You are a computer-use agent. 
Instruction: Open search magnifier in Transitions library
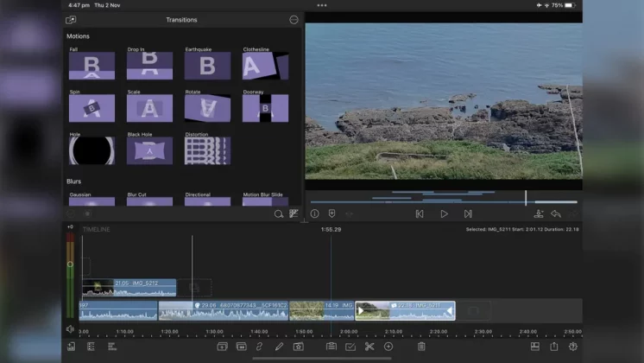[278, 213]
